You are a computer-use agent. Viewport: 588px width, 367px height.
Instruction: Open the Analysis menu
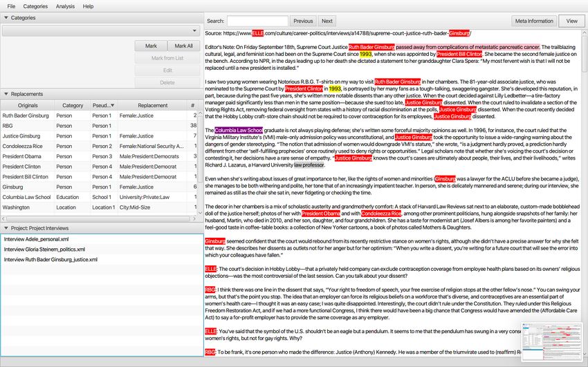point(65,6)
